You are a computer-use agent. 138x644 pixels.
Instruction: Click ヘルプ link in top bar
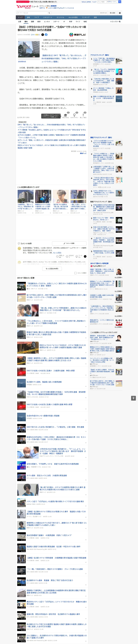(x=94, y=2)
